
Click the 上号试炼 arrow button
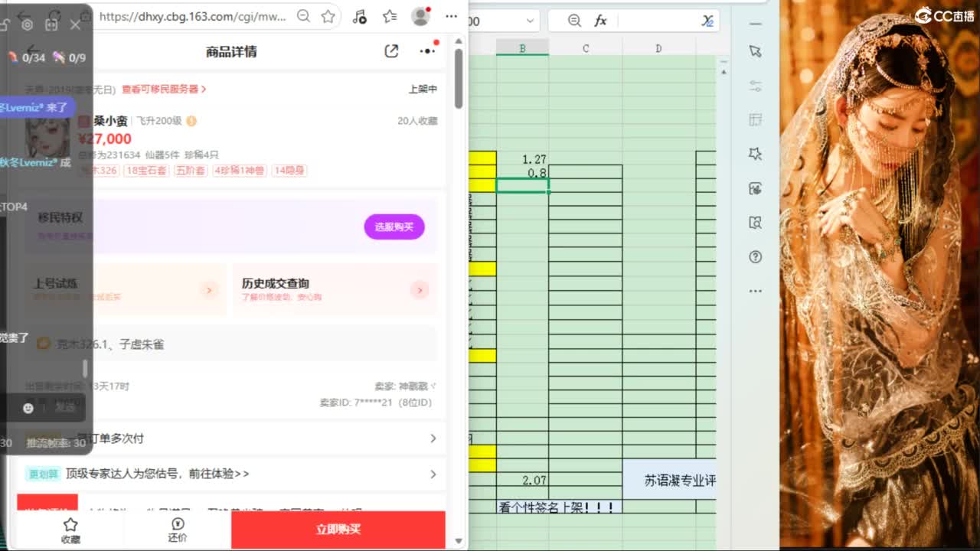point(209,290)
